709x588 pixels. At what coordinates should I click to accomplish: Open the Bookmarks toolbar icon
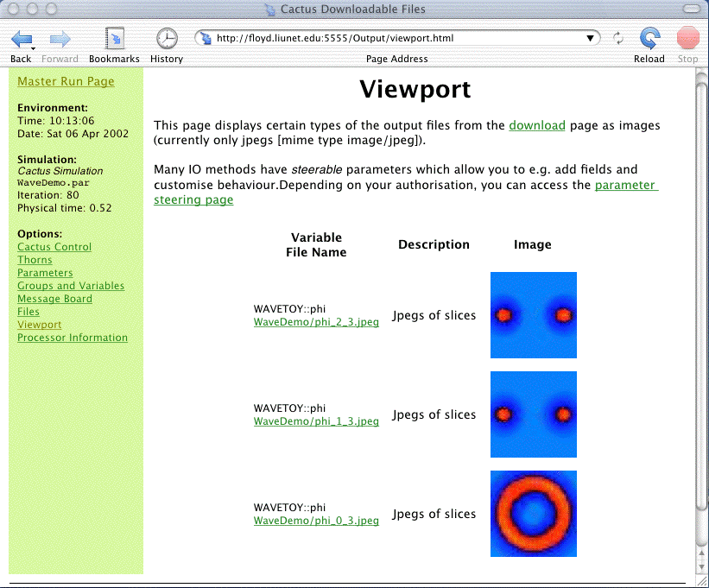(x=114, y=39)
